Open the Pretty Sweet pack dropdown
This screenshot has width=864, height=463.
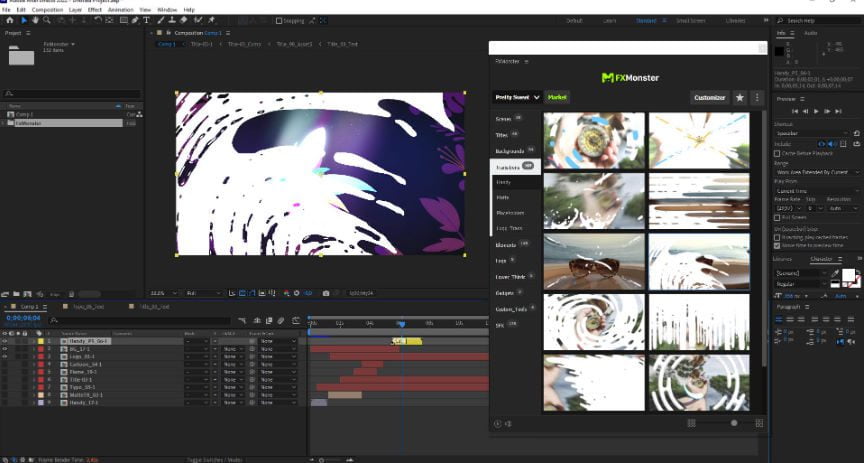(518, 98)
